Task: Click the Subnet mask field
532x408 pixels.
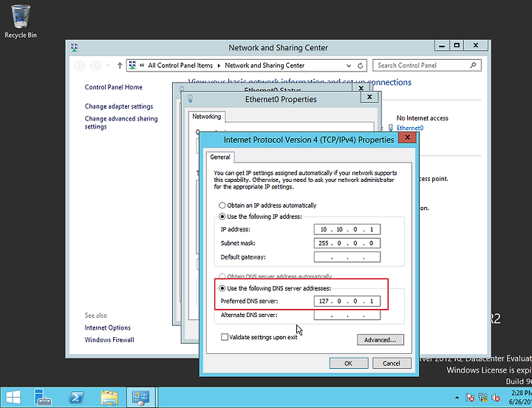Action: click(347, 243)
